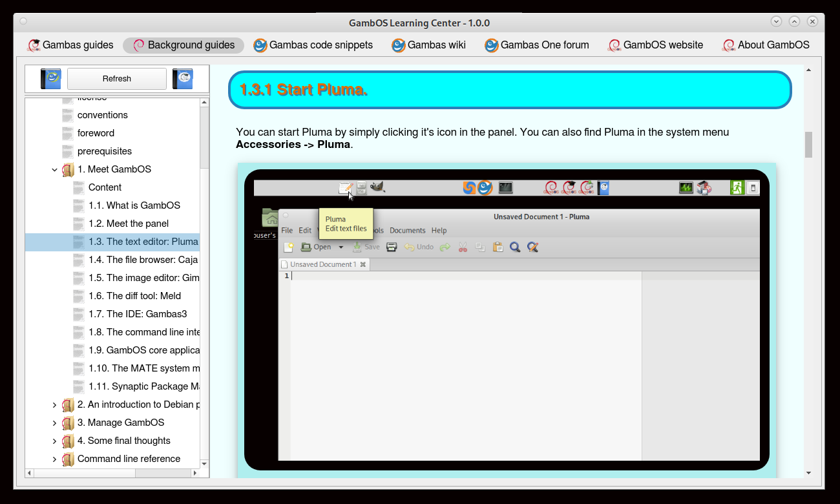
Task: Click the book icon beside 3. Manage GambOS
Action: point(68,423)
